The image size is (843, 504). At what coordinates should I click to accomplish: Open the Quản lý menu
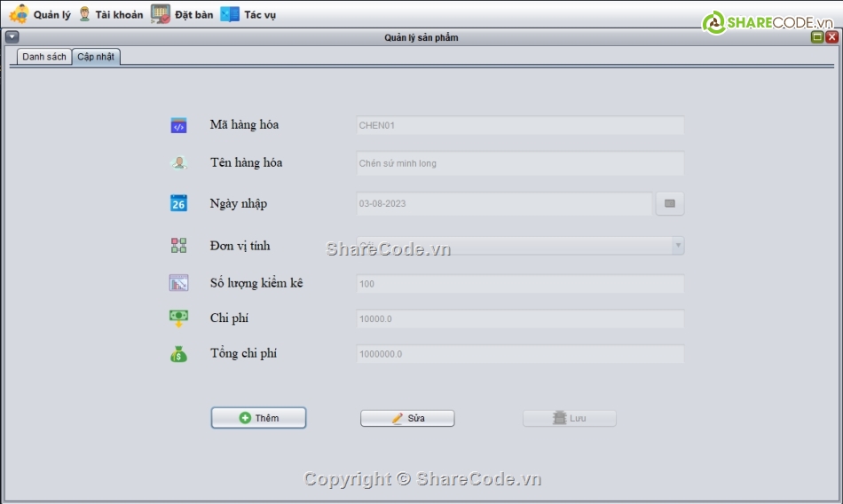point(41,14)
